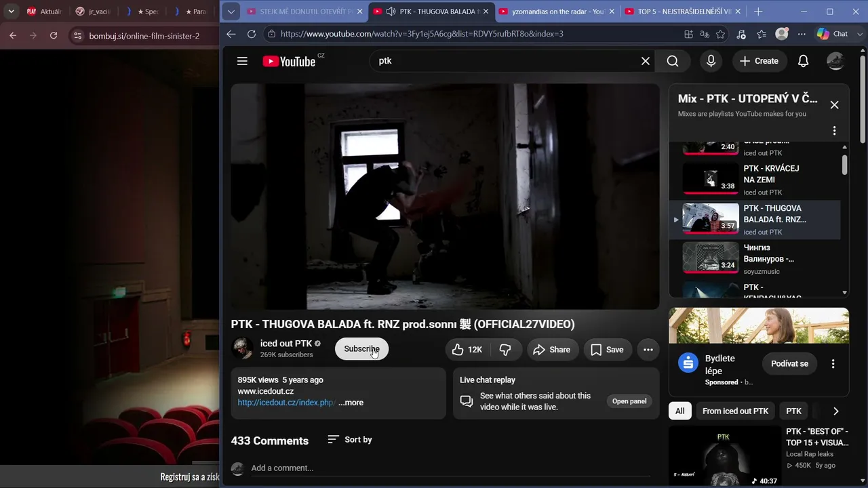Viewport: 868px width, 488px height.
Task: Clear the YouTube search query
Action: (646, 61)
